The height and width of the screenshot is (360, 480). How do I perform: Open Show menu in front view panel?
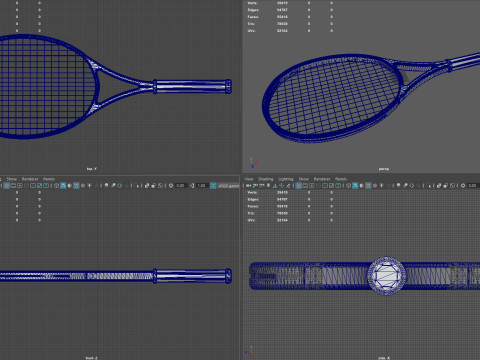point(12,179)
